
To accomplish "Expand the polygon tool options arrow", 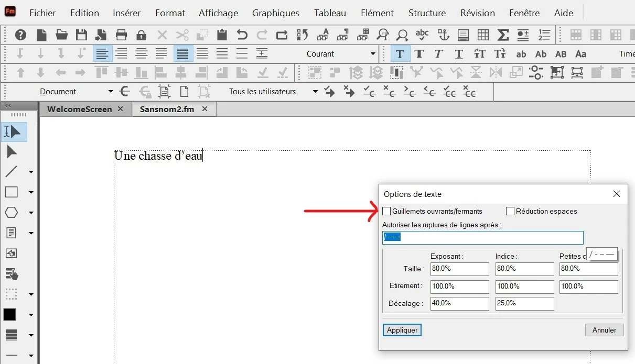I will click(31, 213).
